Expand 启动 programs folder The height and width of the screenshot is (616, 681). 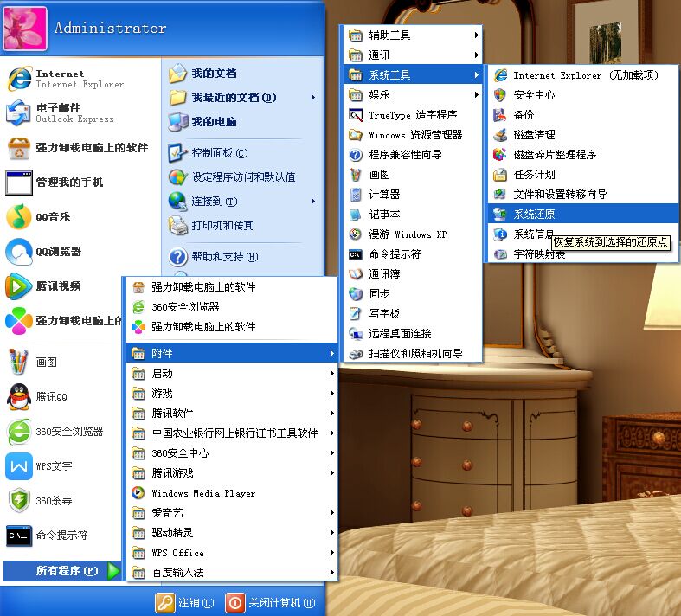[x=233, y=374]
